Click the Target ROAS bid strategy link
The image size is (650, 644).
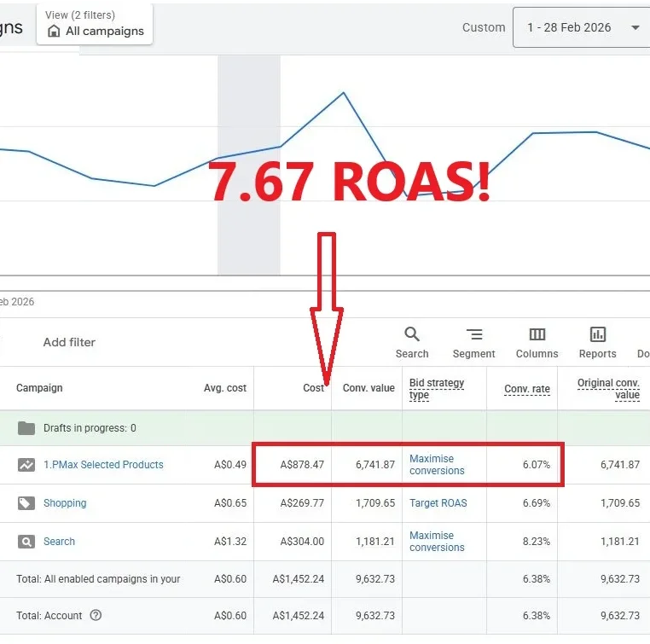point(438,503)
